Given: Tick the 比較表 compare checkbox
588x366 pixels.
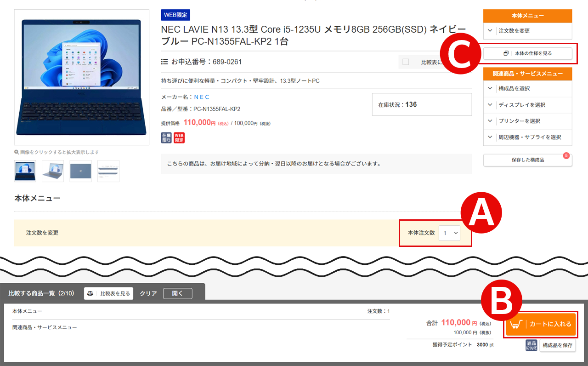Looking at the screenshot, I should (406, 62).
